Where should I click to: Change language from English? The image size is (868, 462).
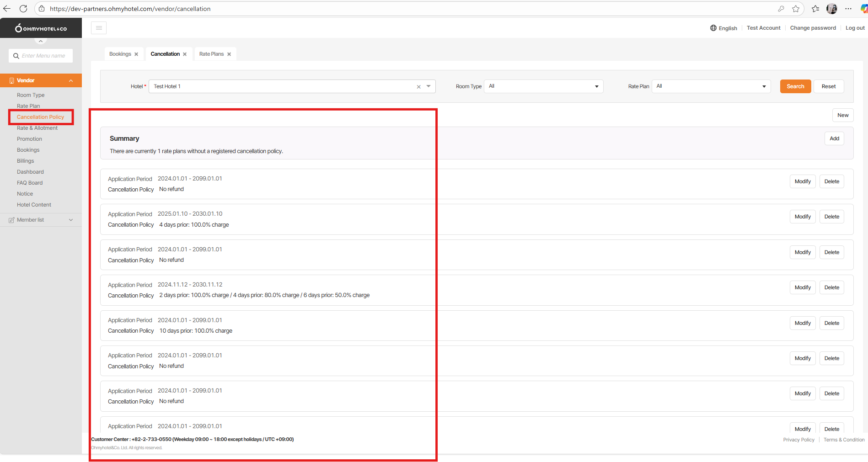click(723, 28)
